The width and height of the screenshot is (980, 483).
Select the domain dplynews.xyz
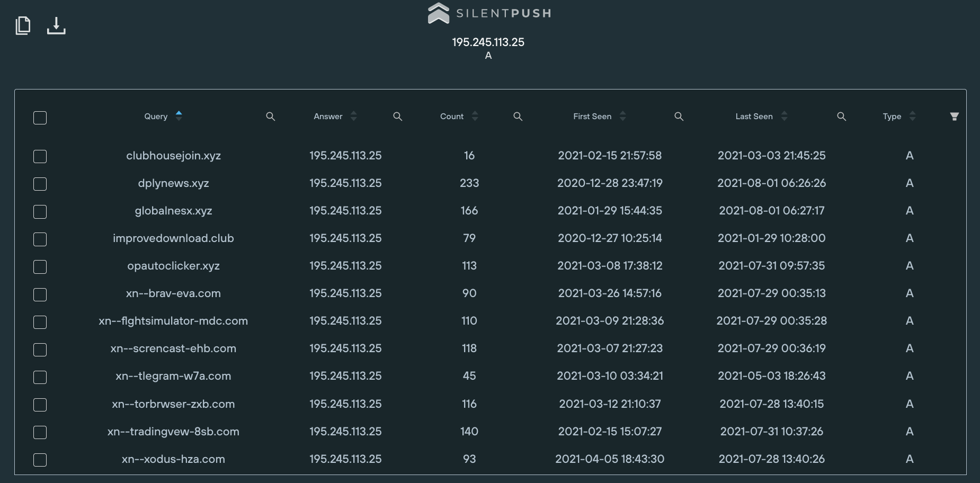173,183
